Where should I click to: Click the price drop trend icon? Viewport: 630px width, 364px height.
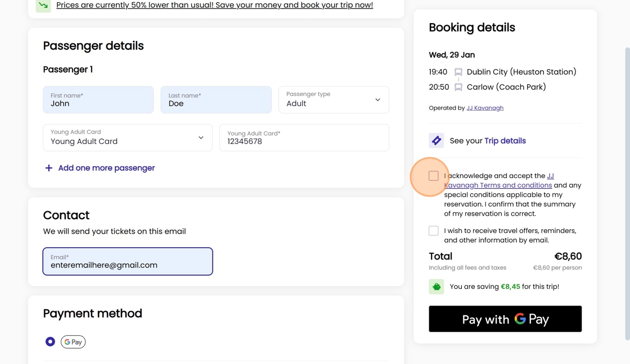click(x=43, y=5)
